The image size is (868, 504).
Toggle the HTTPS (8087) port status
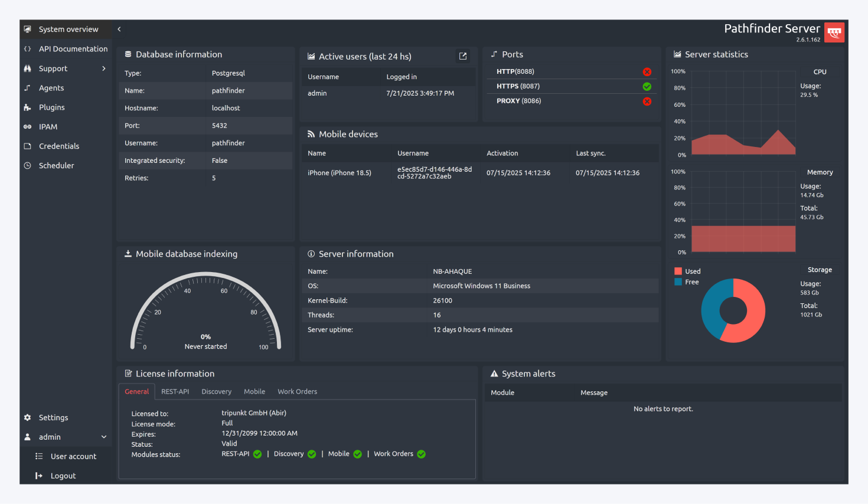point(647,86)
